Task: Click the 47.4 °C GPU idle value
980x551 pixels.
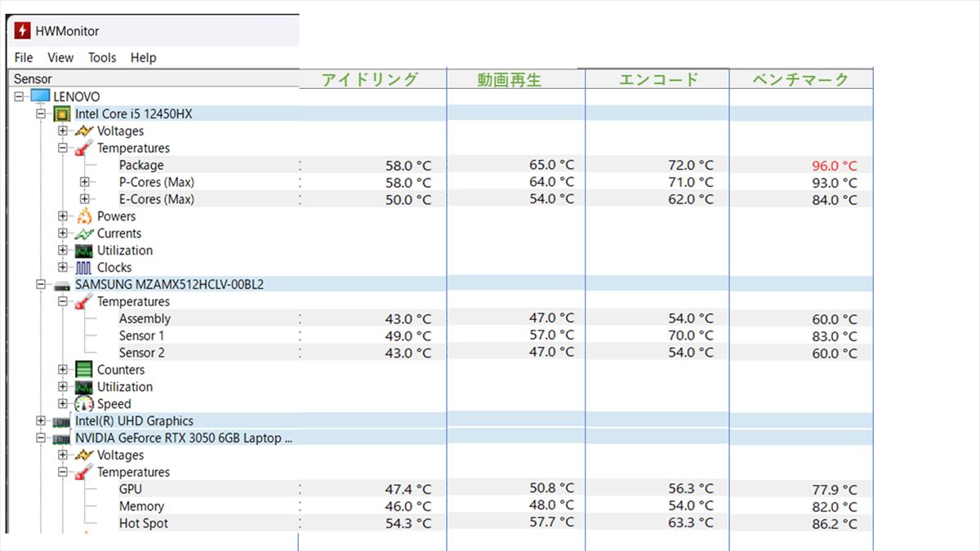Action: pyautogui.click(x=408, y=490)
